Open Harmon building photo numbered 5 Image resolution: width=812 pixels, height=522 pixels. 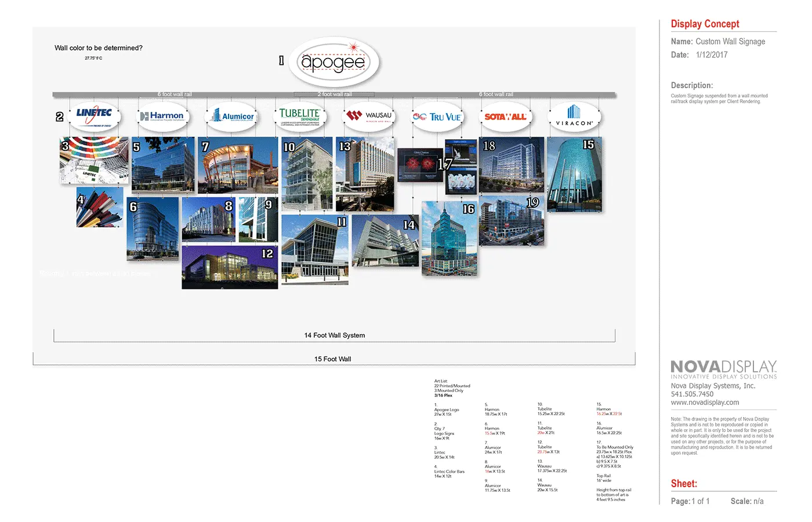pos(163,165)
